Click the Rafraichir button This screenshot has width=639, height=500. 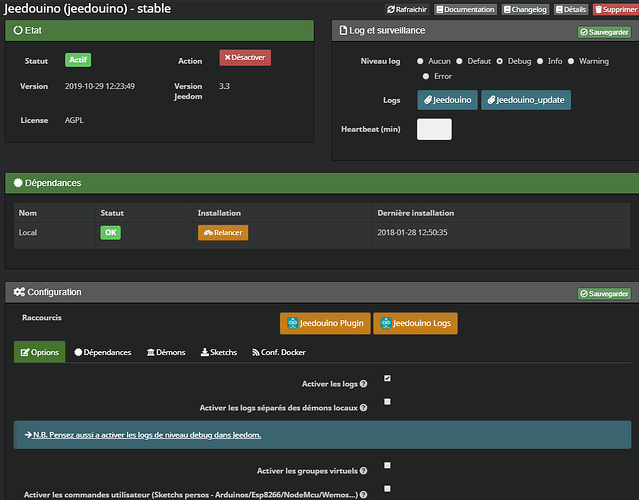click(x=407, y=9)
